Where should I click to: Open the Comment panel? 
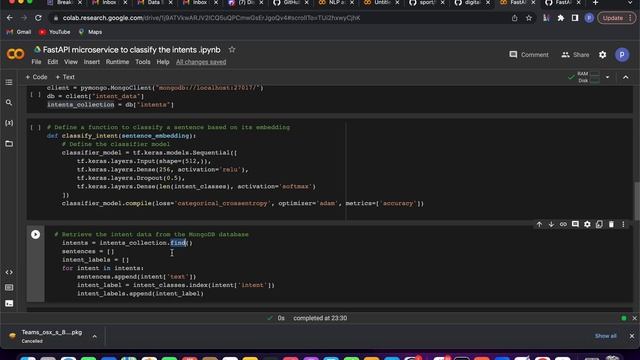529,55
